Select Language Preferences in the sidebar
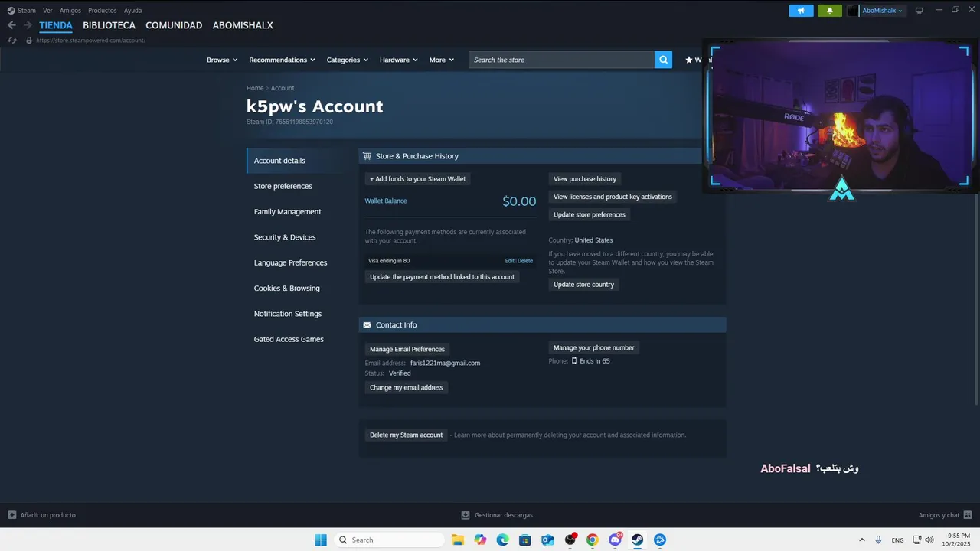Image resolution: width=980 pixels, height=551 pixels. 291,262
